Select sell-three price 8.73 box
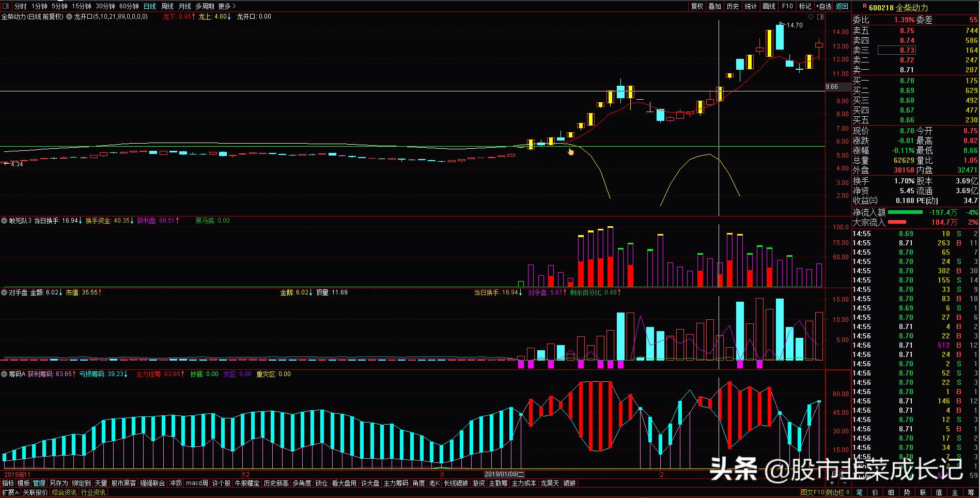Image resolution: width=980 pixels, height=498 pixels. pyautogui.click(x=897, y=50)
